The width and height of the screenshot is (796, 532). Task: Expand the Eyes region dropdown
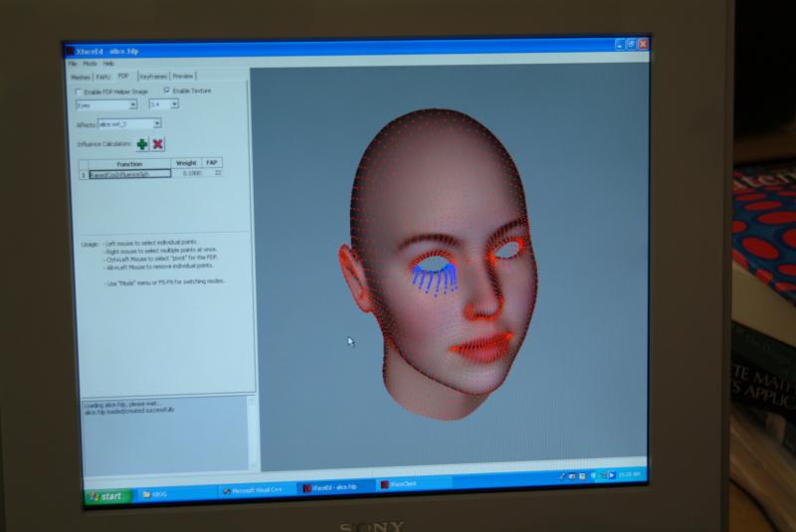(133, 104)
